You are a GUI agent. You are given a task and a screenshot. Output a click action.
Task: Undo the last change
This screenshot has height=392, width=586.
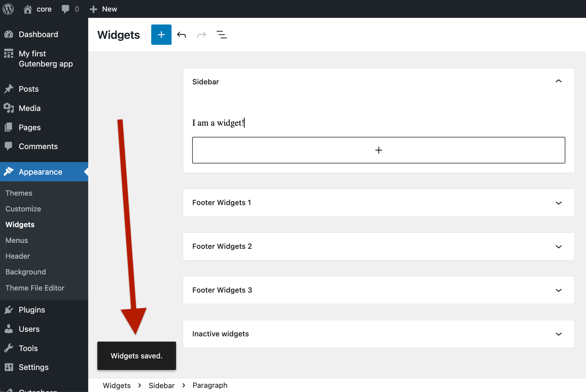point(181,35)
